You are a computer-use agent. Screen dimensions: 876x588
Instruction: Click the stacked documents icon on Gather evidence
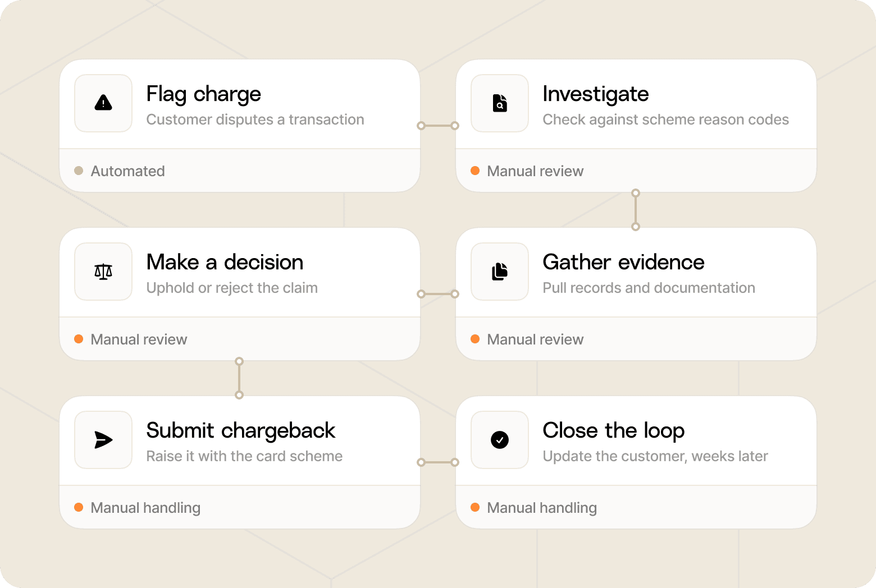pos(500,272)
